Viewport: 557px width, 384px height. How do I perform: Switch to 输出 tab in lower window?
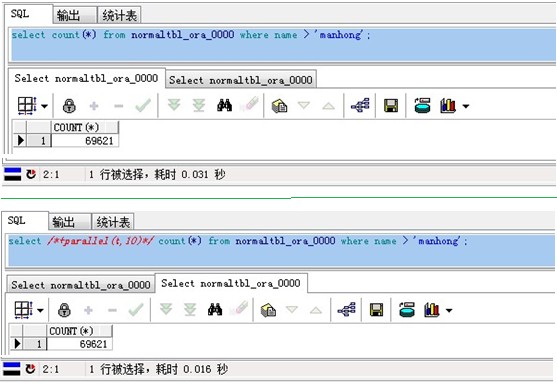(x=70, y=222)
